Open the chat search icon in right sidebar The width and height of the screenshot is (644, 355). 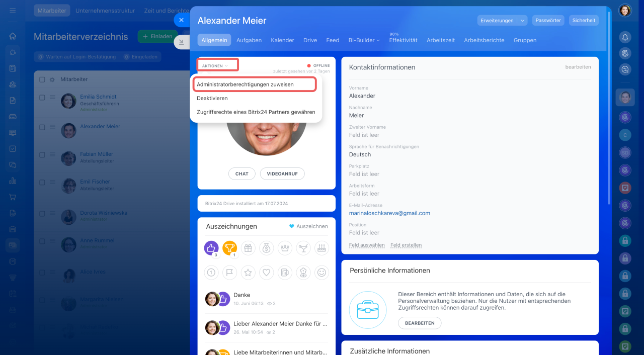[x=625, y=69]
